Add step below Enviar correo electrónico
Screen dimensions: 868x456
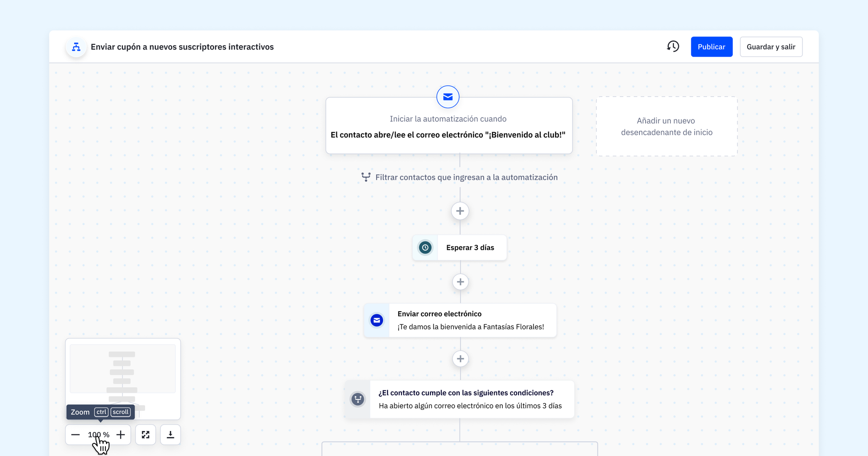pos(460,359)
